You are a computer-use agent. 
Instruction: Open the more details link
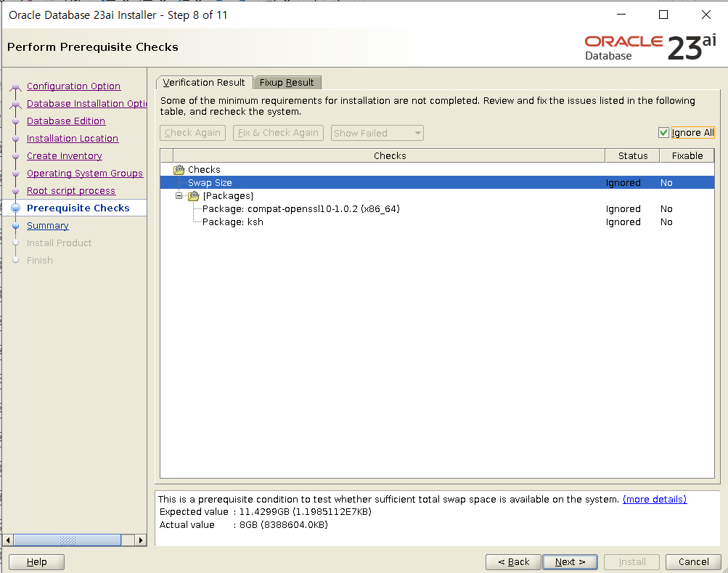654,499
